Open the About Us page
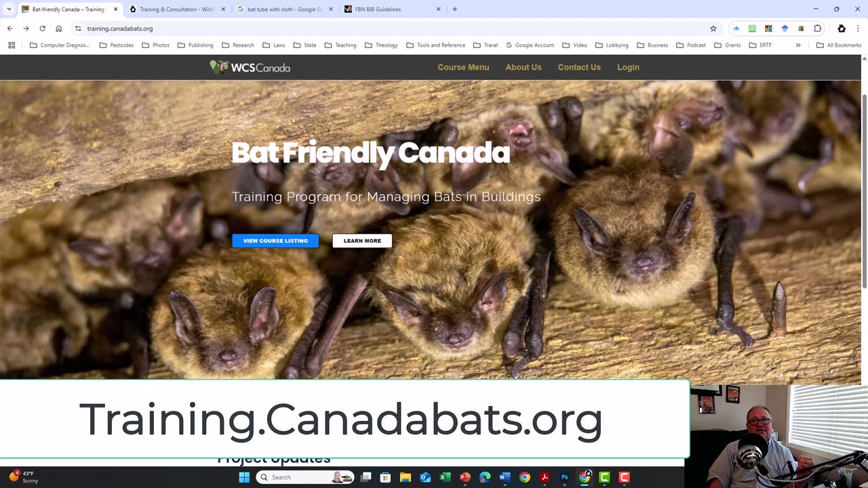Viewport: 868px width, 488px height. coord(524,67)
